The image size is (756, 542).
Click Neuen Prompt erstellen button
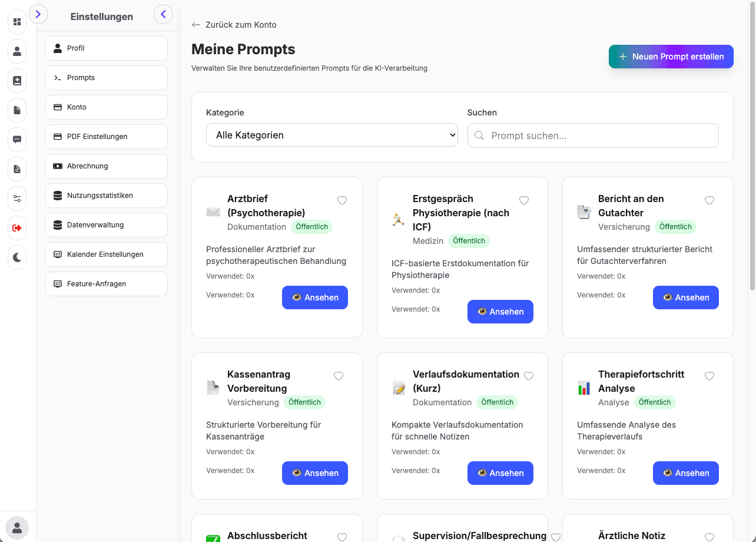[x=671, y=57]
